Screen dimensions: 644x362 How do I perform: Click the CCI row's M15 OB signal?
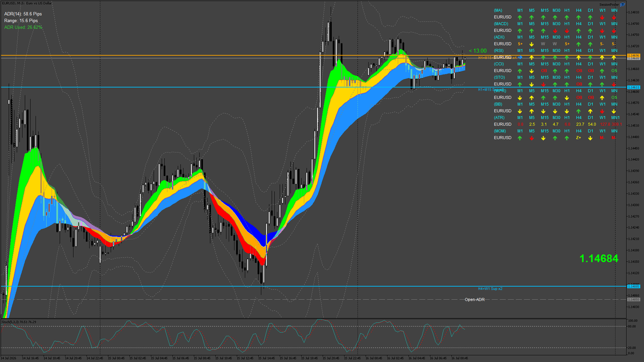pyautogui.click(x=544, y=71)
